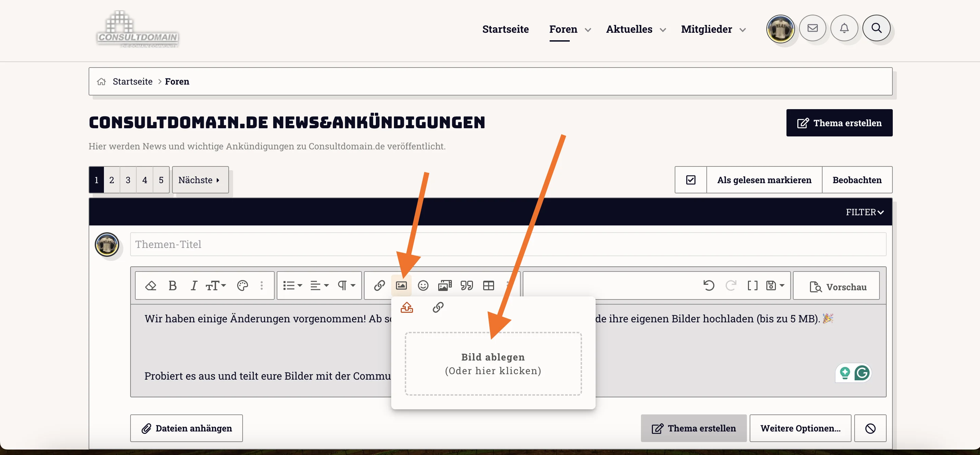Open the smilies emoji picker
This screenshot has width=980, height=455.
pos(423,285)
